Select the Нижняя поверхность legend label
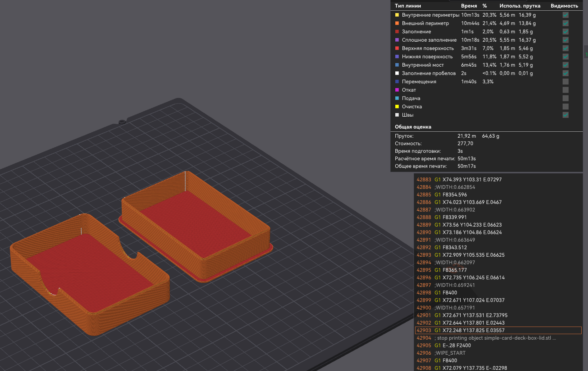 [427, 57]
